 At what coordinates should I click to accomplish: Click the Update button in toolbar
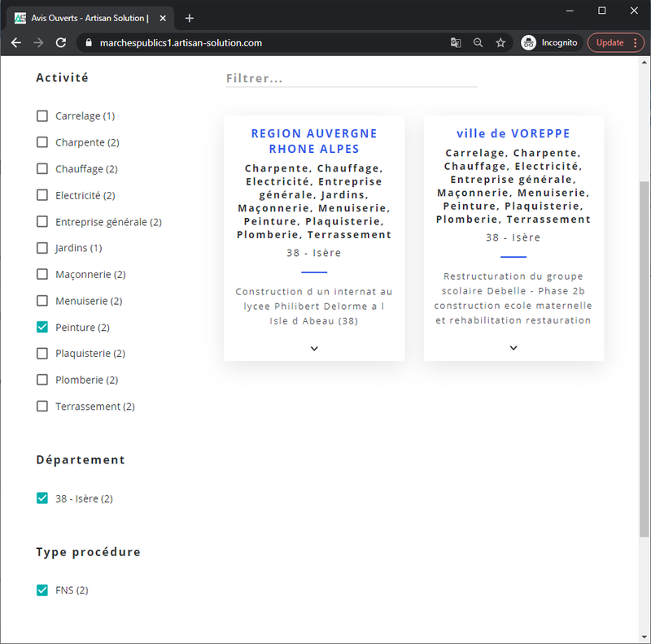(609, 43)
